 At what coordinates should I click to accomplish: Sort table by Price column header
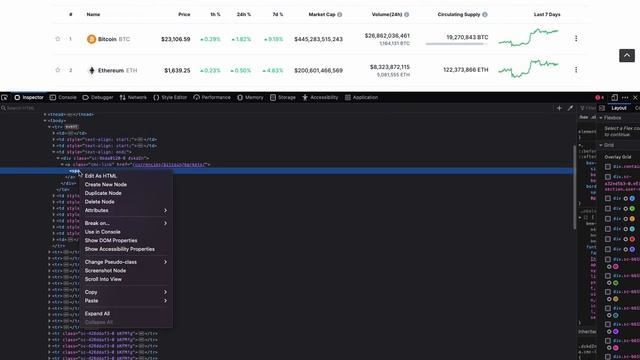[184, 14]
